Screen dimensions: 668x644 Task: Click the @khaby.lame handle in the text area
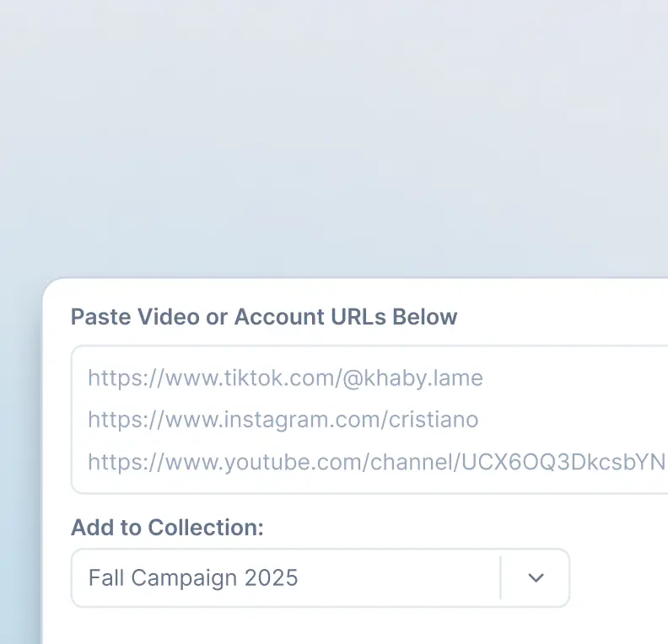[412, 378]
